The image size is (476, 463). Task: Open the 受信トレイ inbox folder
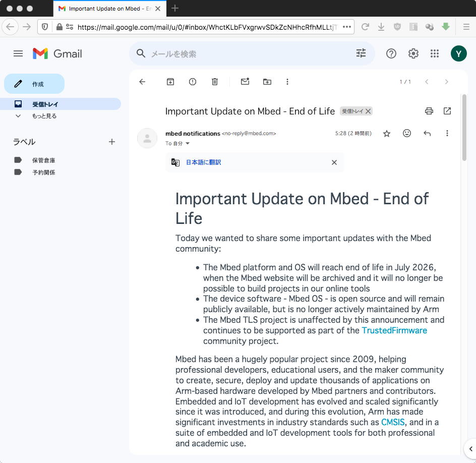click(x=61, y=104)
